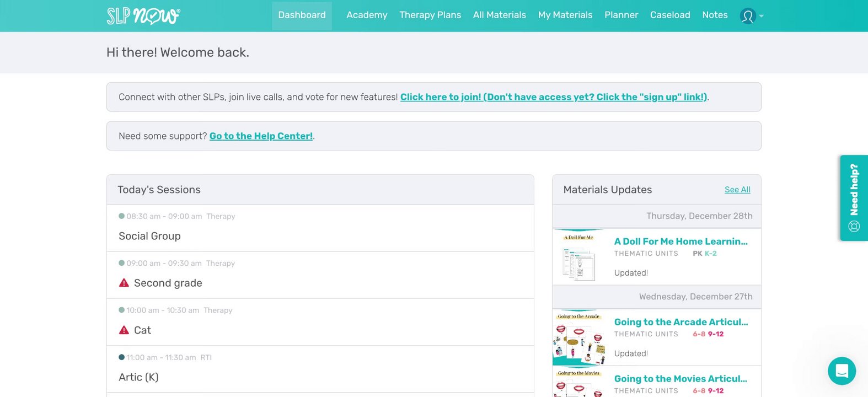Open the user profile avatar icon
This screenshot has width=868, height=397.
tap(748, 15)
